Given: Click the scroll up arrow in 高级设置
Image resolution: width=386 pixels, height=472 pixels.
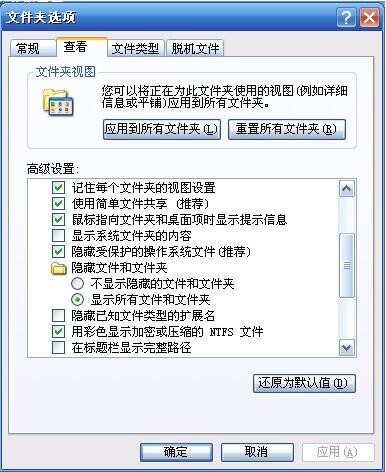Looking at the screenshot, I should pyautogui.click(x=347, y=189).
